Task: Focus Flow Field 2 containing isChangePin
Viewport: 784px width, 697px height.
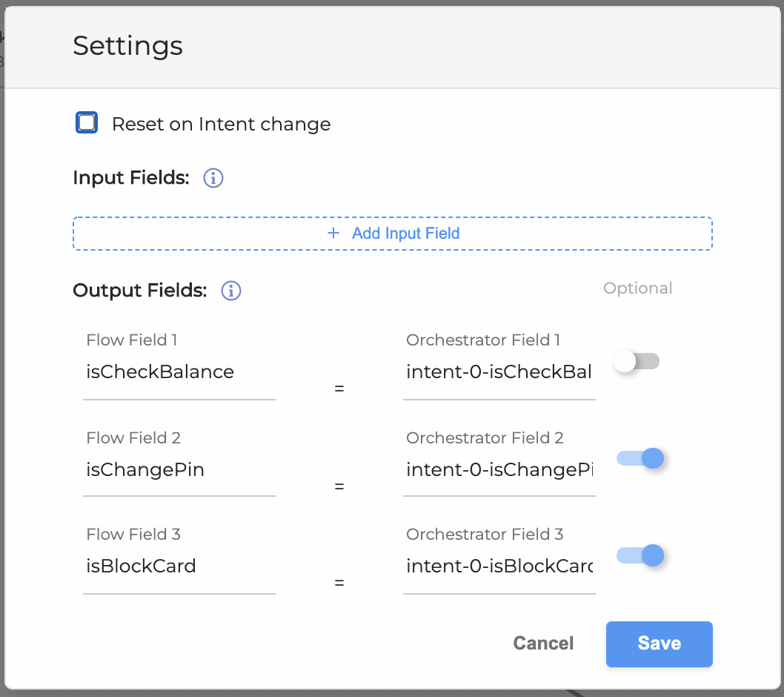Action: (x=179, y=469)
